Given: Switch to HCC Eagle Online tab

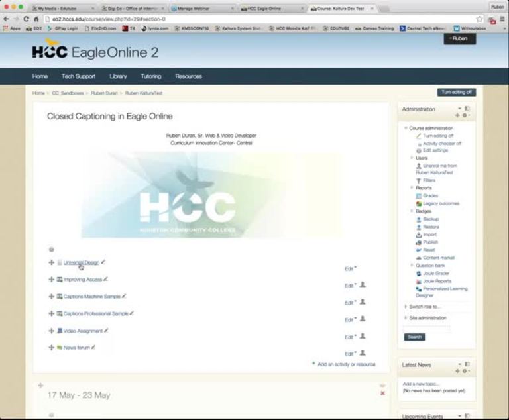Looking at the screenshot, I should 272,9.
